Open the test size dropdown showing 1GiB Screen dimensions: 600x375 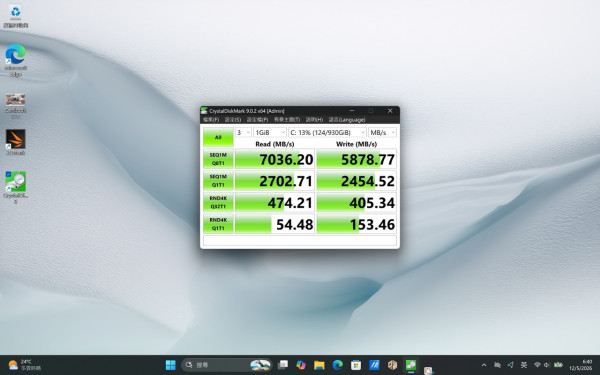pos(270,132)
